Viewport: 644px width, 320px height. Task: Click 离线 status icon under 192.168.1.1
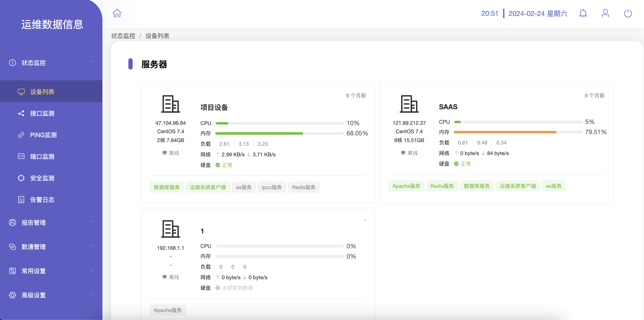click(x=164, y=277)
